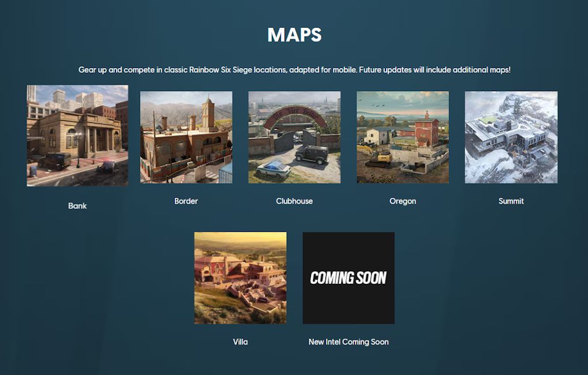This screenshot has width=588, height=375.
Task: Select the New Intel Coming Soon text
Action: pyautogui.click(x=348, y=342)
